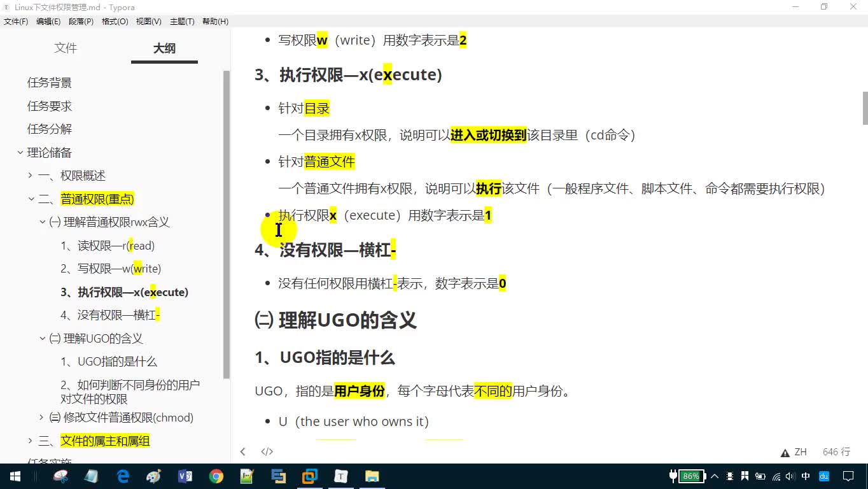Collapse the ㈡ 理解UGO的含义 outline node
868x489 pixels.
43,338
